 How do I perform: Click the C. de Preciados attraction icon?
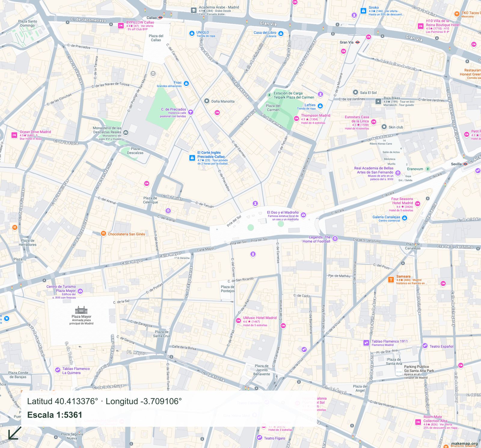pyautogui.click(x=191, y=112)
